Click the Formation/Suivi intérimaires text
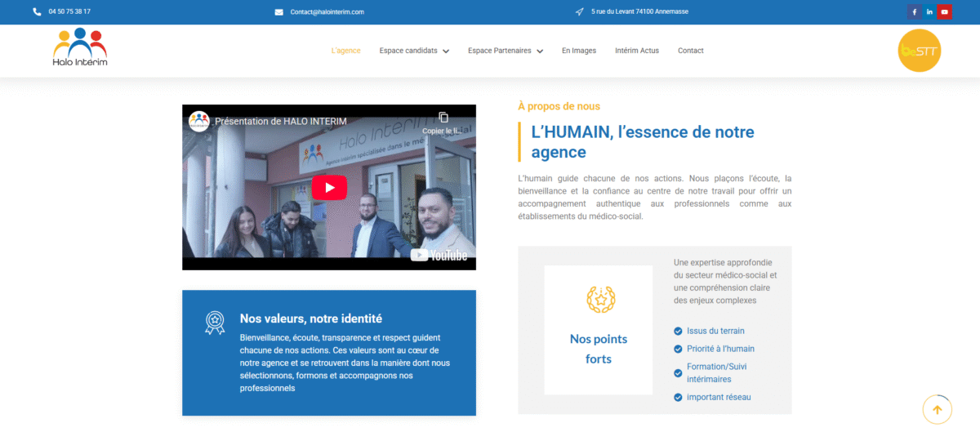 pos(717,373)
